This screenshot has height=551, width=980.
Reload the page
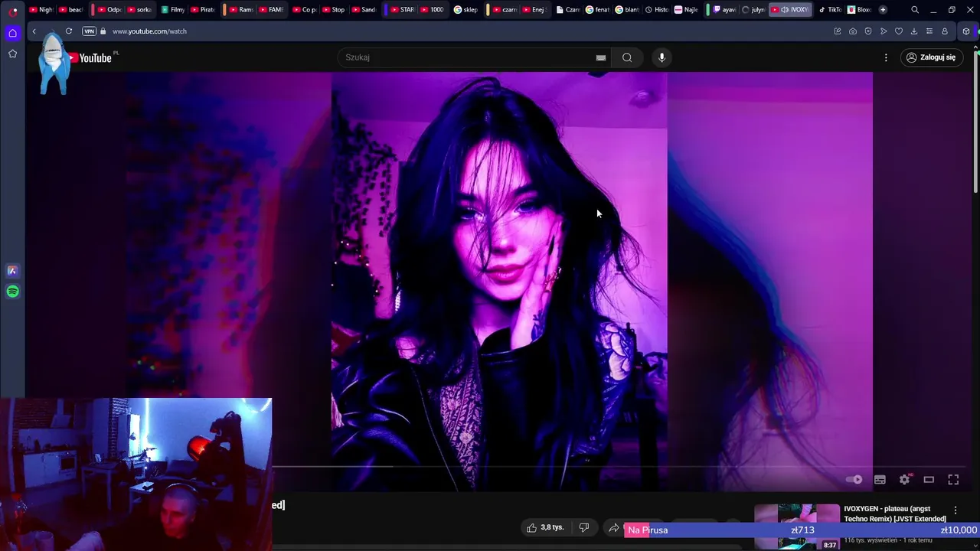click(69, 31)
